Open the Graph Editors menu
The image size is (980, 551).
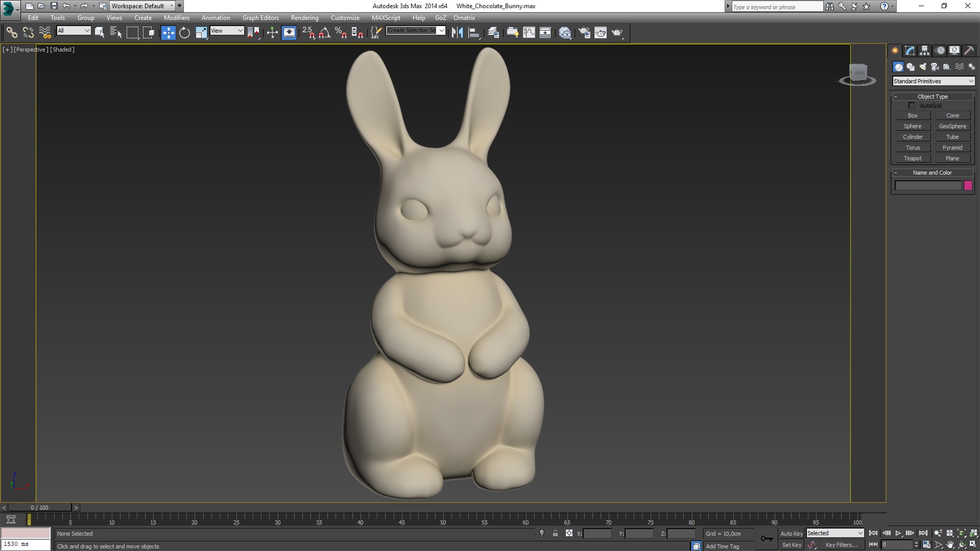click(260, 18)
